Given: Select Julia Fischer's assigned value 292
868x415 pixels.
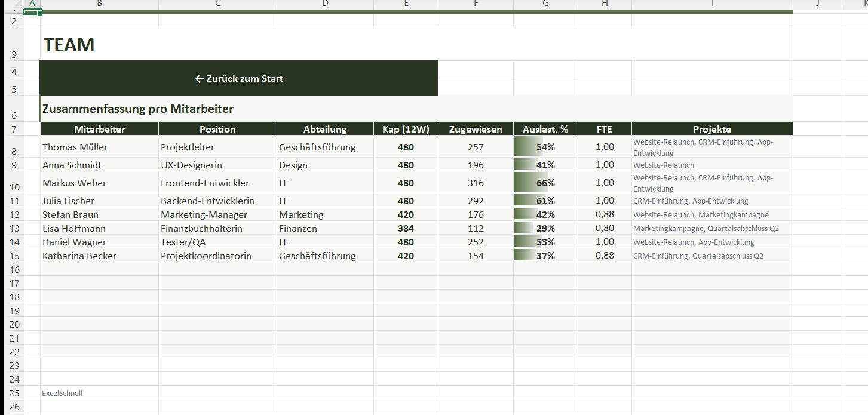Looking at the screenshot, I should tap(476, 201).
